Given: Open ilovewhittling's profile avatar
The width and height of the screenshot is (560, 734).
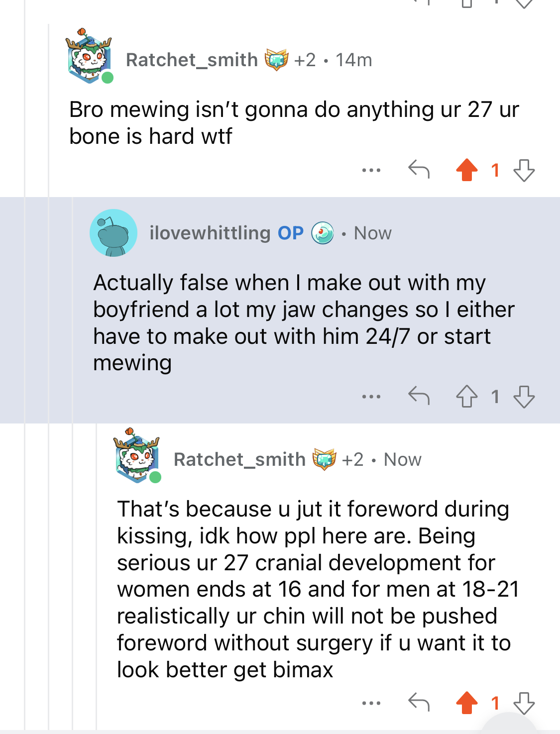Looking at the screenshot, I should coord(113,233).
